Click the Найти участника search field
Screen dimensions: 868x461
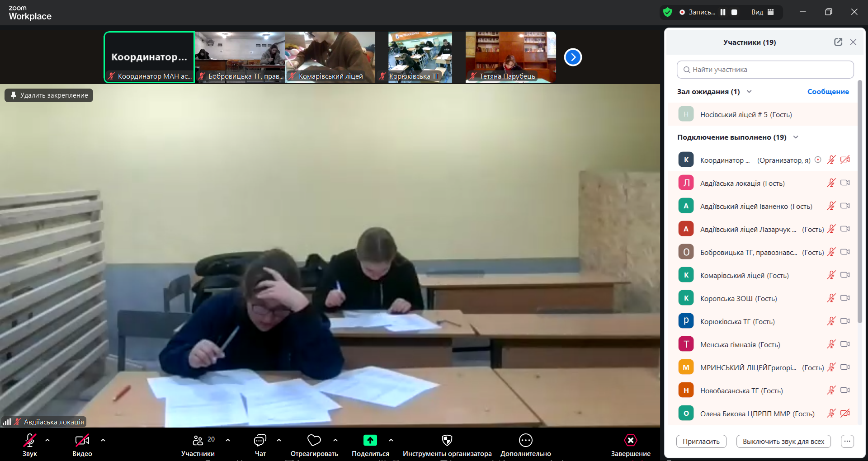pos(765,70)
